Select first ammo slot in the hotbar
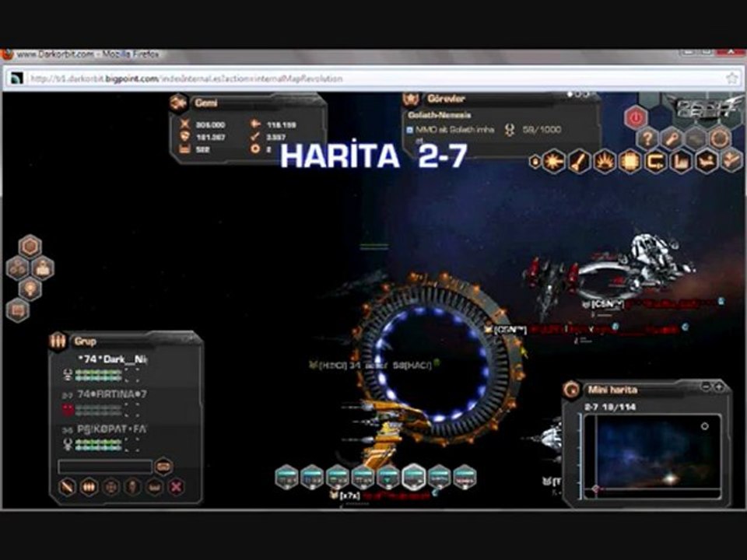This screenshot has height=560, width=747. tap(287, 477)
